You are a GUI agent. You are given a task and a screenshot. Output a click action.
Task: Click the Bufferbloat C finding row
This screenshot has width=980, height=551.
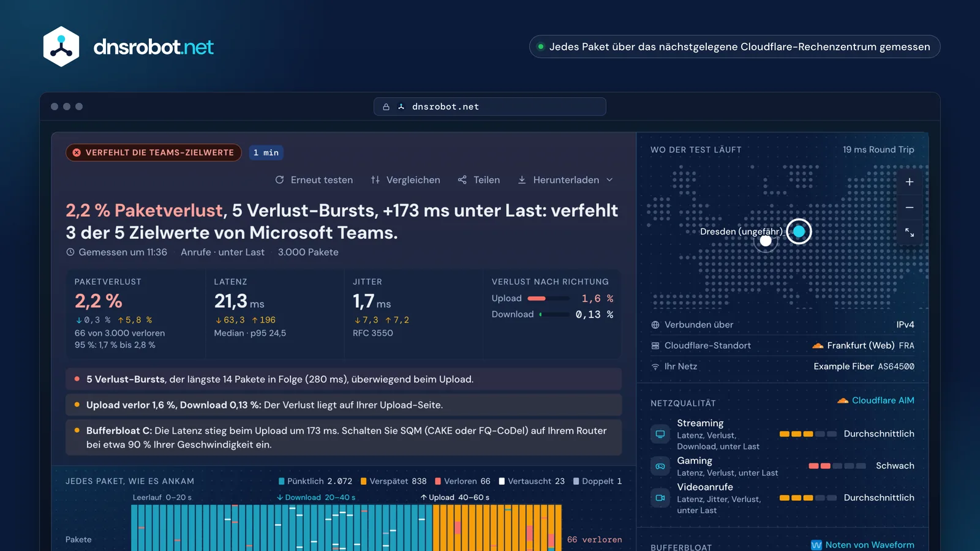(x=344, y=438)
